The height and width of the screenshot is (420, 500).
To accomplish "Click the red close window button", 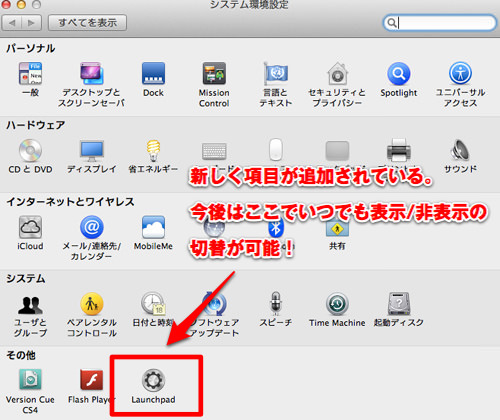I will coord(6,4).
